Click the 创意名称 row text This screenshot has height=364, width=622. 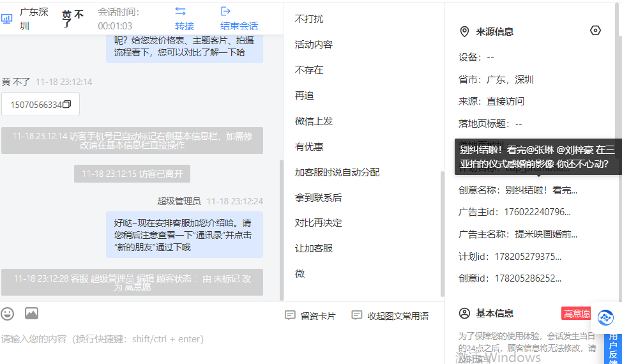(x=518, y=190)
